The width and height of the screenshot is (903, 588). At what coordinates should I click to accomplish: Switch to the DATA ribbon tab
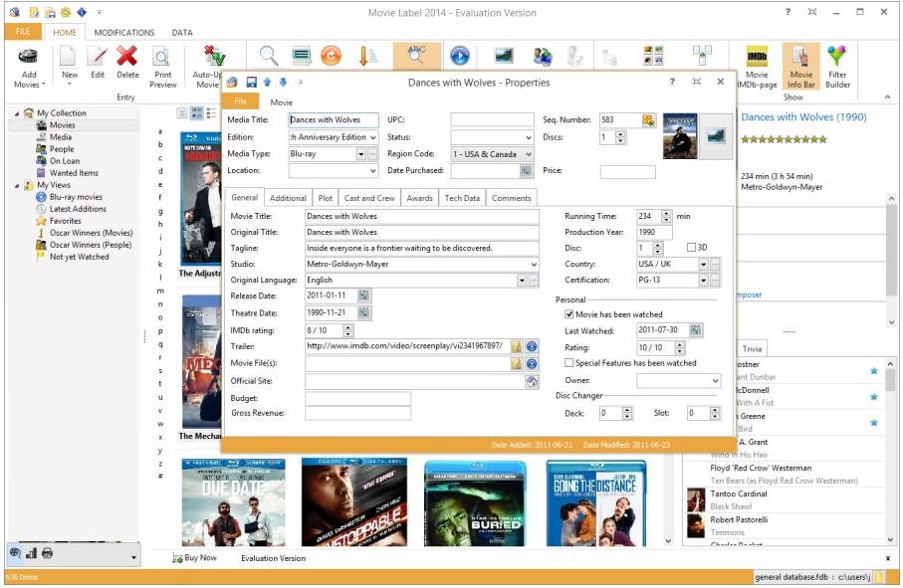pyautogui.click(x=182, y=33)
